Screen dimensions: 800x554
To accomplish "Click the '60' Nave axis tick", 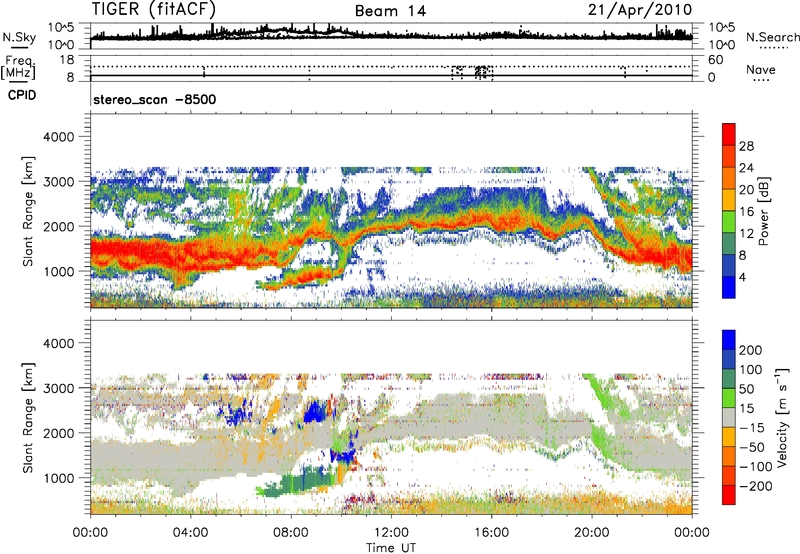I will coord(715,60).
